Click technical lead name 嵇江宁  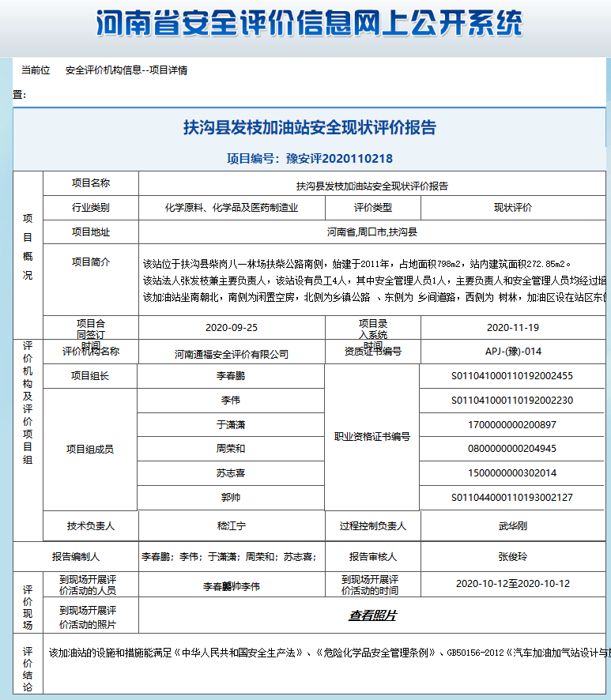point(232,526)
